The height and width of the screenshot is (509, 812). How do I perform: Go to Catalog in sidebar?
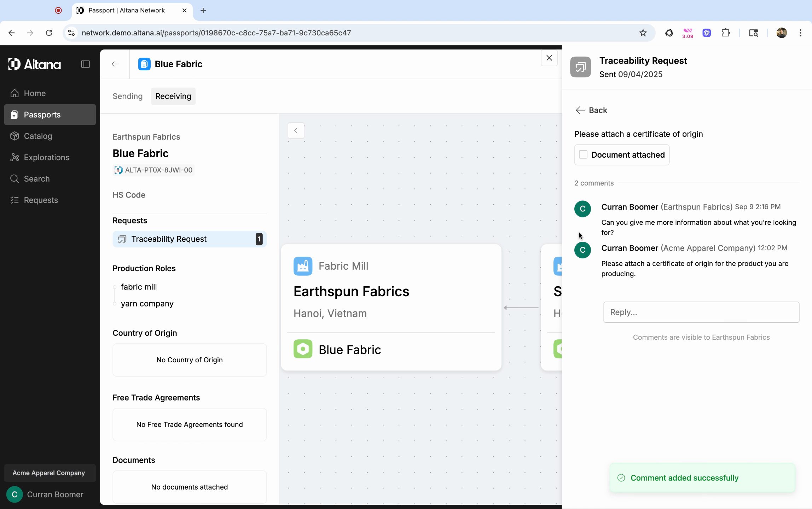coord(38,136)
